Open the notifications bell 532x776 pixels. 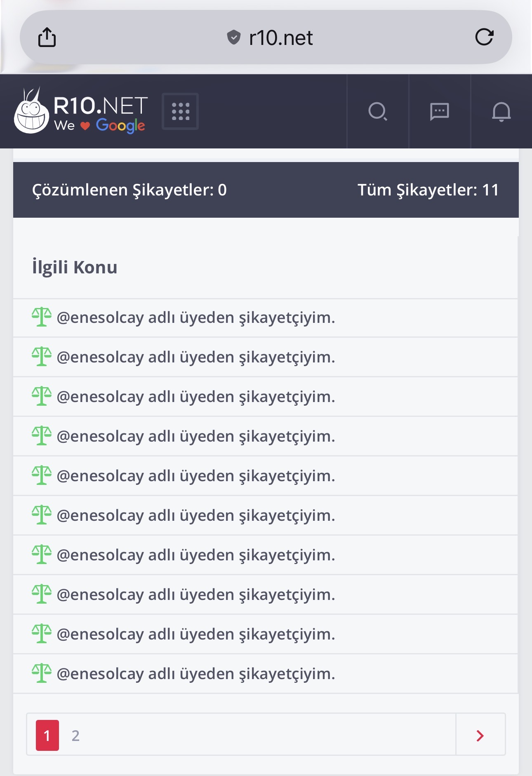click(x=501, y=111)
